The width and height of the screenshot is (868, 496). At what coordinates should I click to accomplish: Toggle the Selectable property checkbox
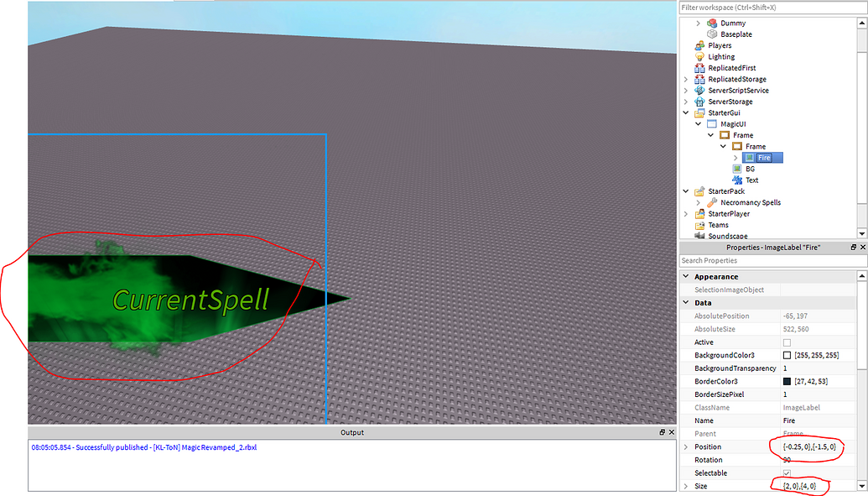coord(787,473)
